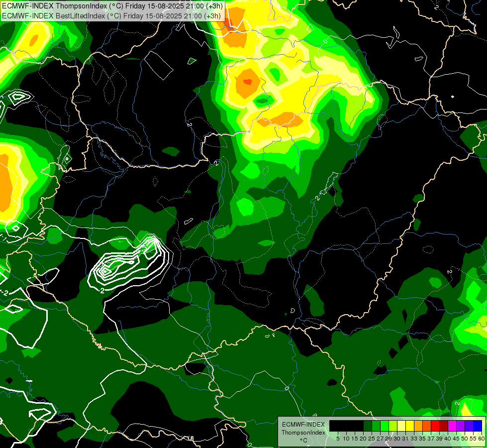Select the pure yellow 31-33 legend swatch
This screenshot has width=487, height=448.
(410, 426)
